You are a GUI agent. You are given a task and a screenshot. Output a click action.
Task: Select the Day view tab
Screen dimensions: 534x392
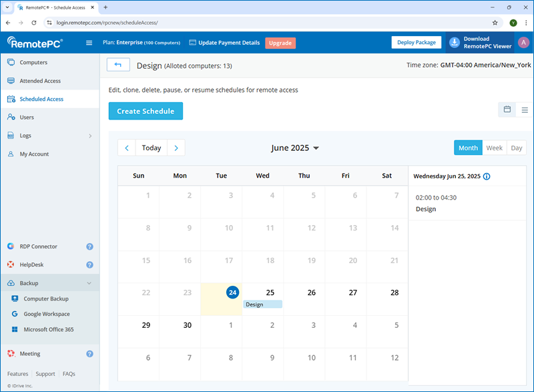pyautogui.click(x=516, y=148)
